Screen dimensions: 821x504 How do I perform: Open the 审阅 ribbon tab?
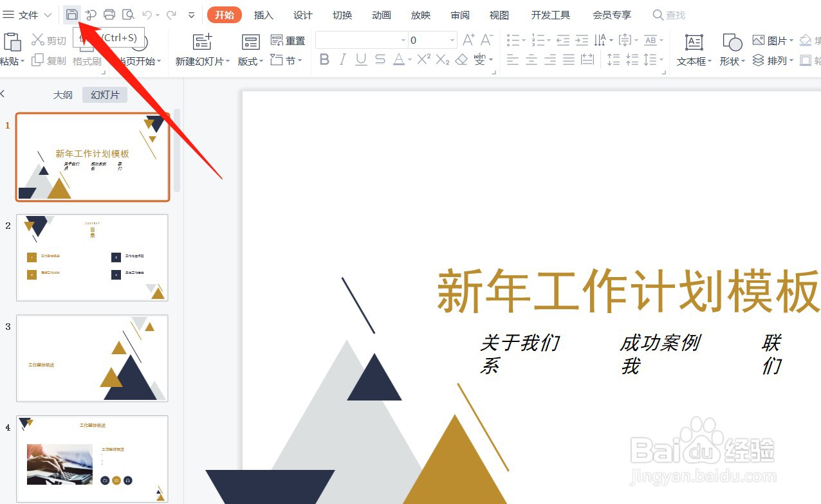[x=460, y=15]
